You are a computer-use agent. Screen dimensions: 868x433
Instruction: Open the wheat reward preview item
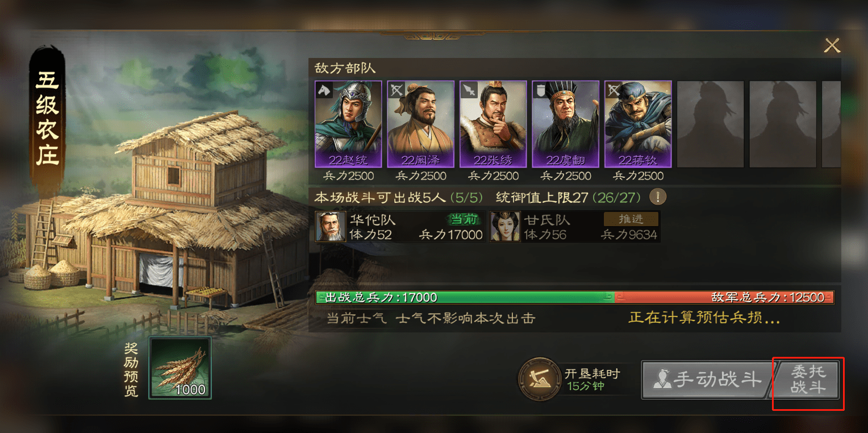pyautogui.click(x=180, y=368)
